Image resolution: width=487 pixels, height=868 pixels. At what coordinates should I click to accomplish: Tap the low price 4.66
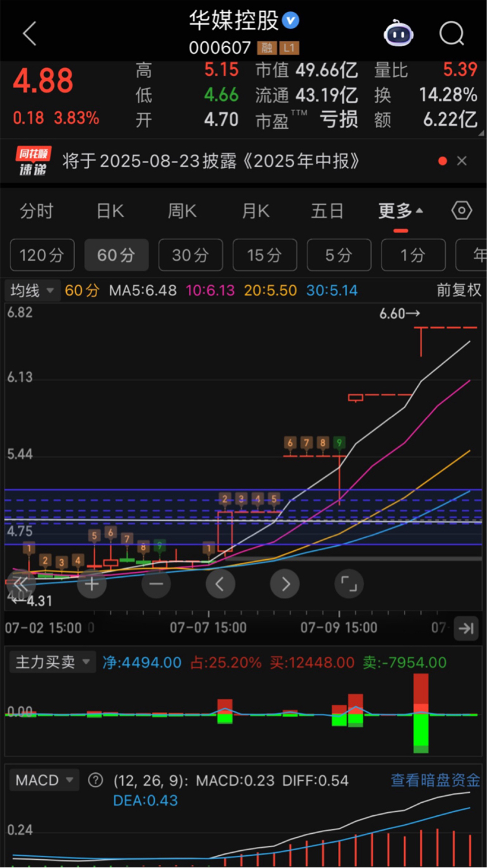pyautogui.click(x=221, y=95)
